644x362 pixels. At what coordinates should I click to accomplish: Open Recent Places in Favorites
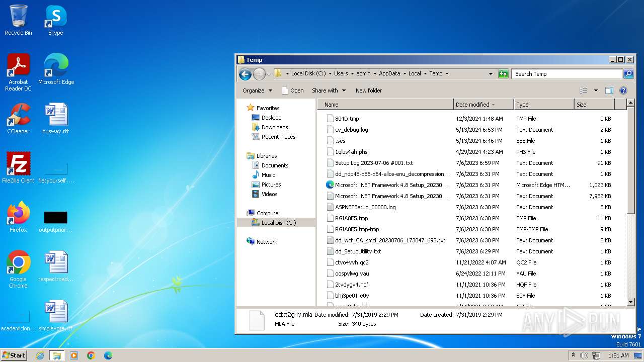coord(278,137)
